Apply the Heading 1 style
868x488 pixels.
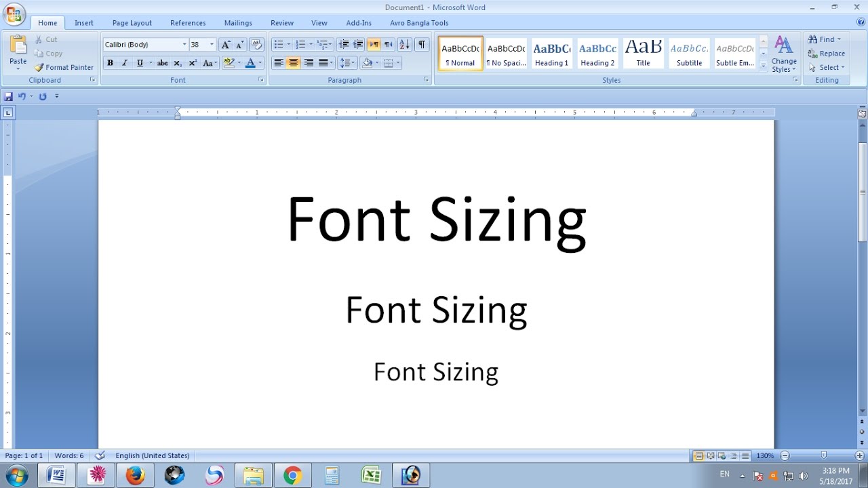click(x=551, y=54)
